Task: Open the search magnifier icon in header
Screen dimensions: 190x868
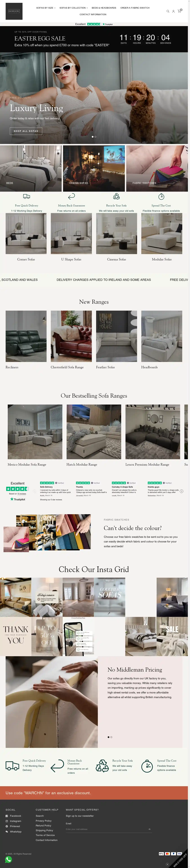Action: coord(168,11)
